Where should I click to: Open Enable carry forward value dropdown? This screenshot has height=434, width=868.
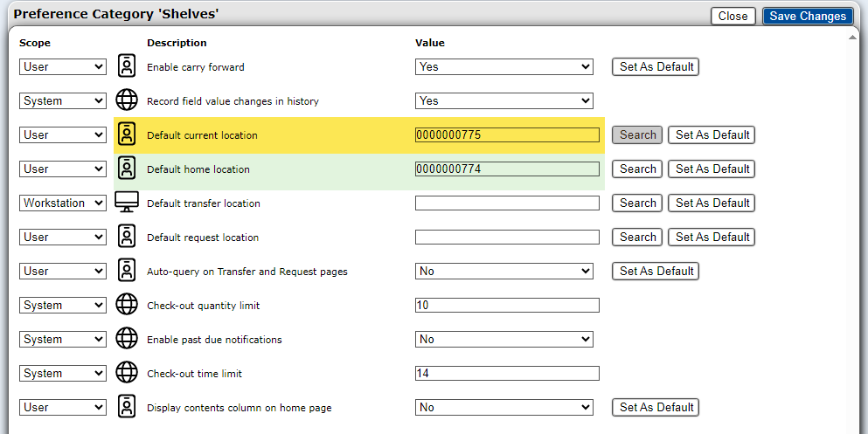(504, 66)
